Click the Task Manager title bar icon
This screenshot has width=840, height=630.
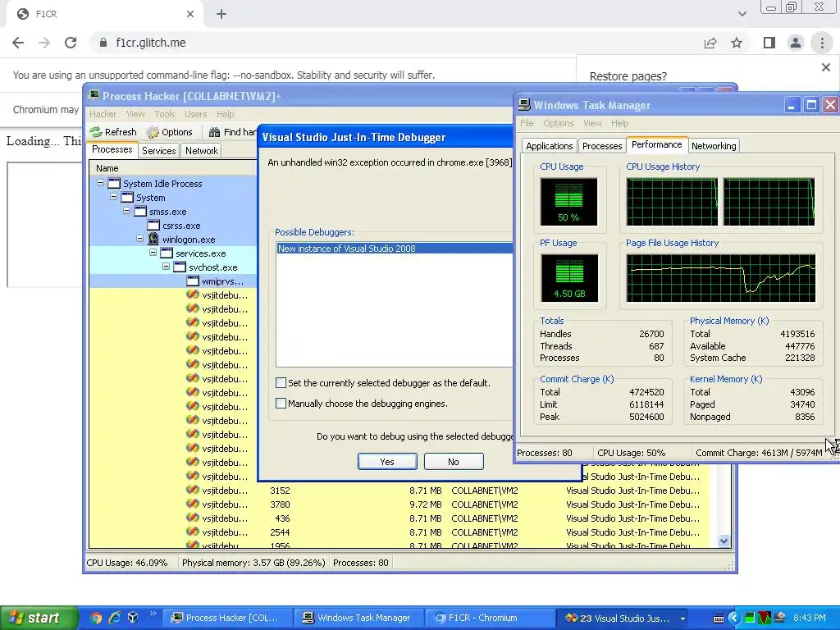(524, 105)
